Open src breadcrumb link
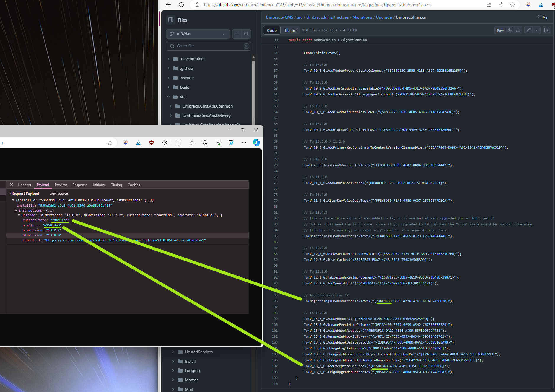 [x=300, y=17]
